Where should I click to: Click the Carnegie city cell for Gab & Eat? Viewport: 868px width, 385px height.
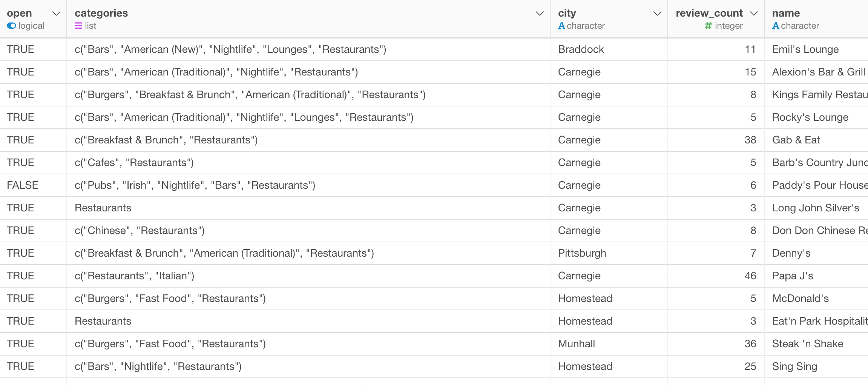click(x=609, y=140)
